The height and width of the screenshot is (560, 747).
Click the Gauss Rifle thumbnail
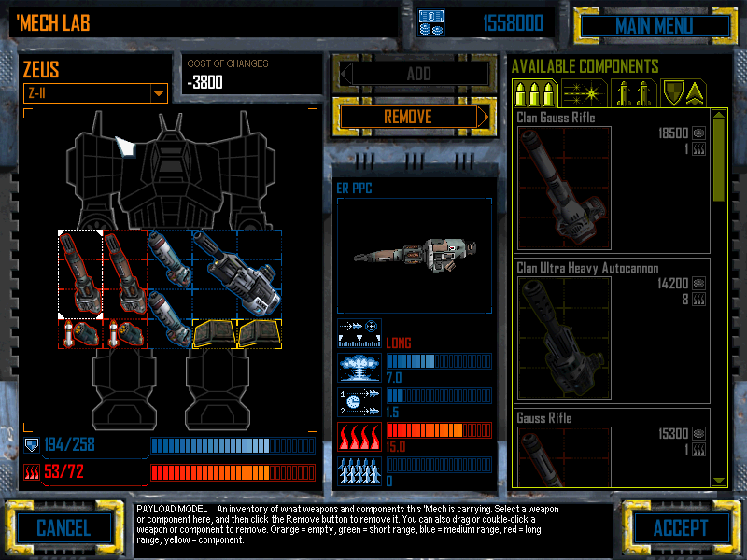click(x=564, y=456)
